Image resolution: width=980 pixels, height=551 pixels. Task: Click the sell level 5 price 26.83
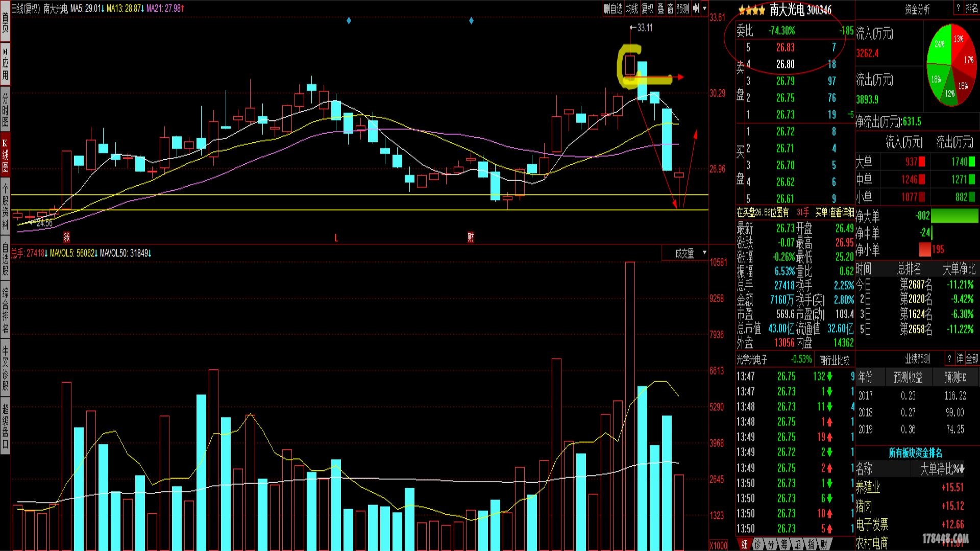785,47
